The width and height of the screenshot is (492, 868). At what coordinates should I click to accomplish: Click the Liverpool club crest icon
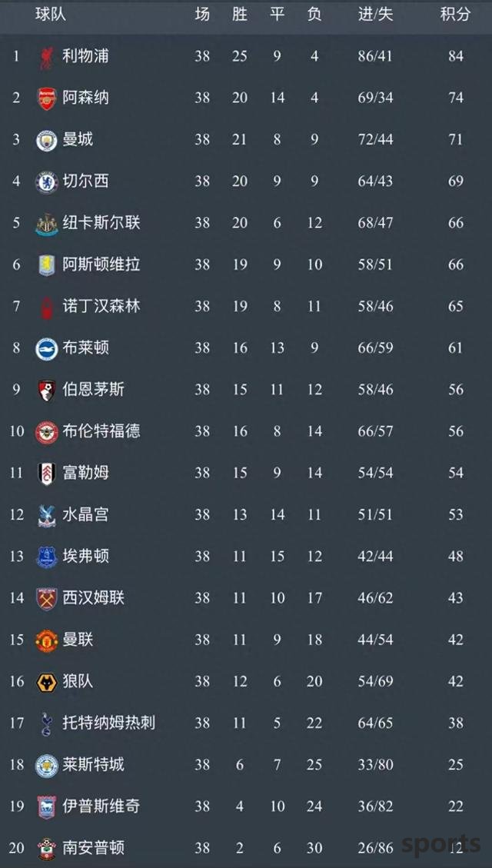pos(46,57)
